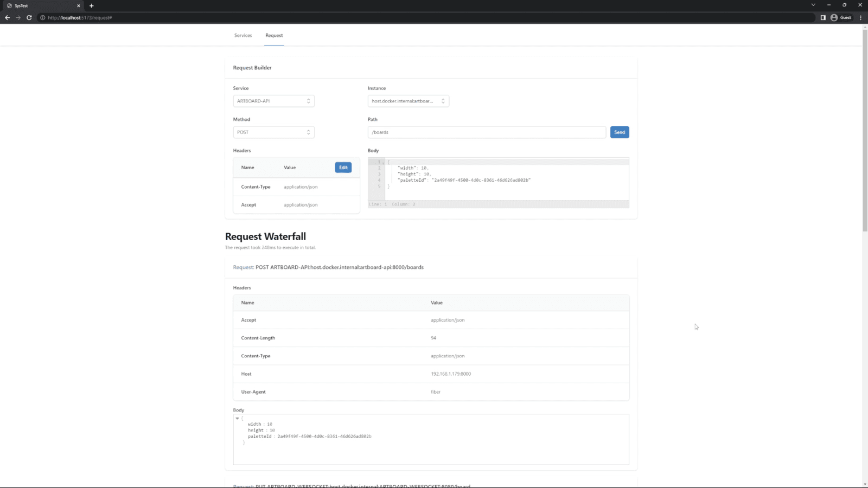Click the "paletteId" line in the body editor

pos(463,180)
